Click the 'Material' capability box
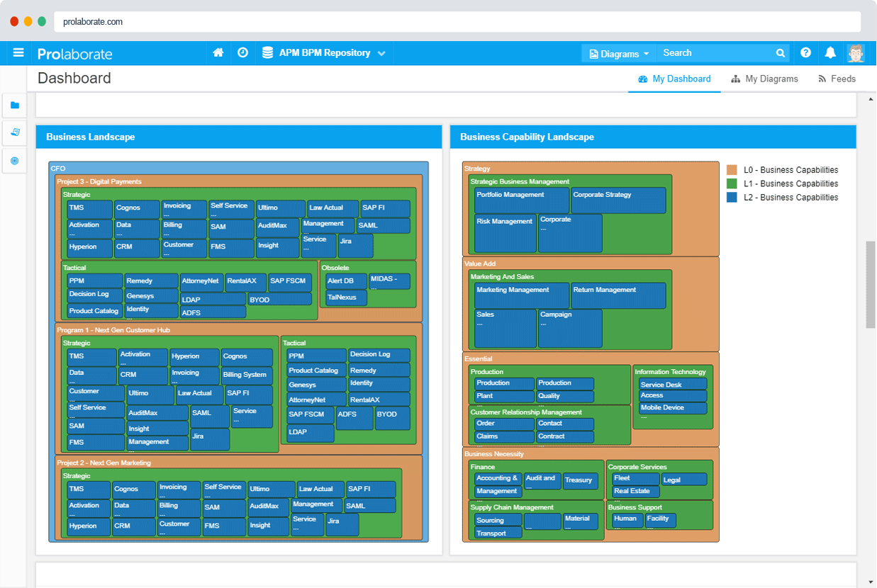 tap(581, 521)
